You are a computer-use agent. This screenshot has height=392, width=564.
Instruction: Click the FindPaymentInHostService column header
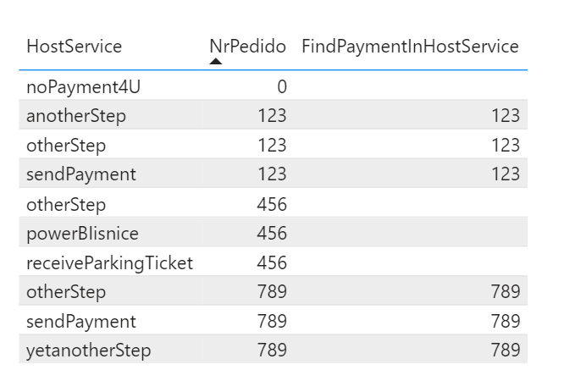pos(410,47)
